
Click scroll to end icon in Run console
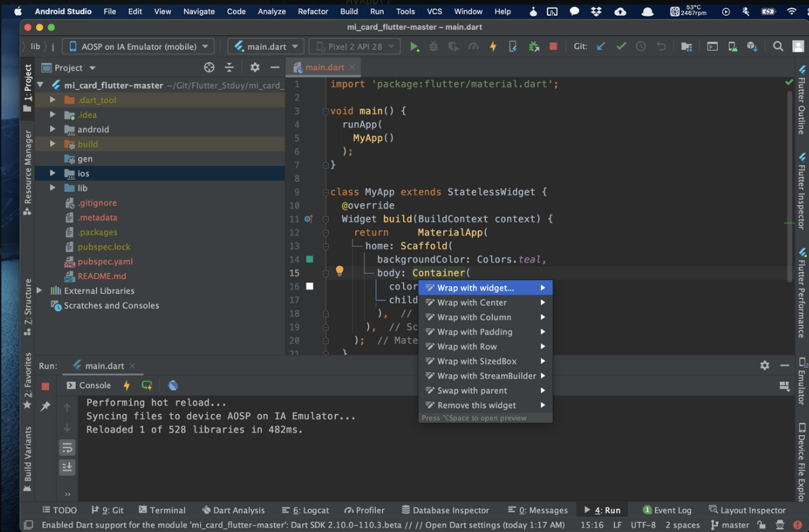pyautogui.click(x=67, y=468)
